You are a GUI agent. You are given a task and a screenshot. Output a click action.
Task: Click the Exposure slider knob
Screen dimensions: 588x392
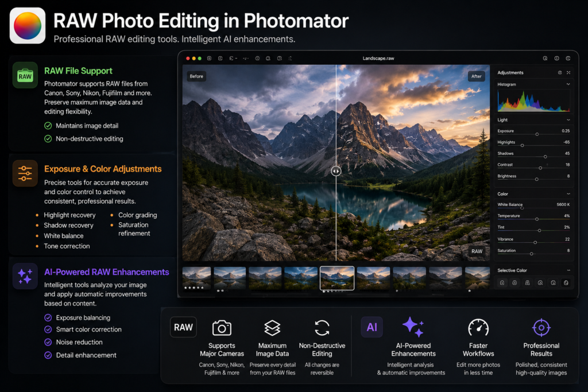[537, 134]
